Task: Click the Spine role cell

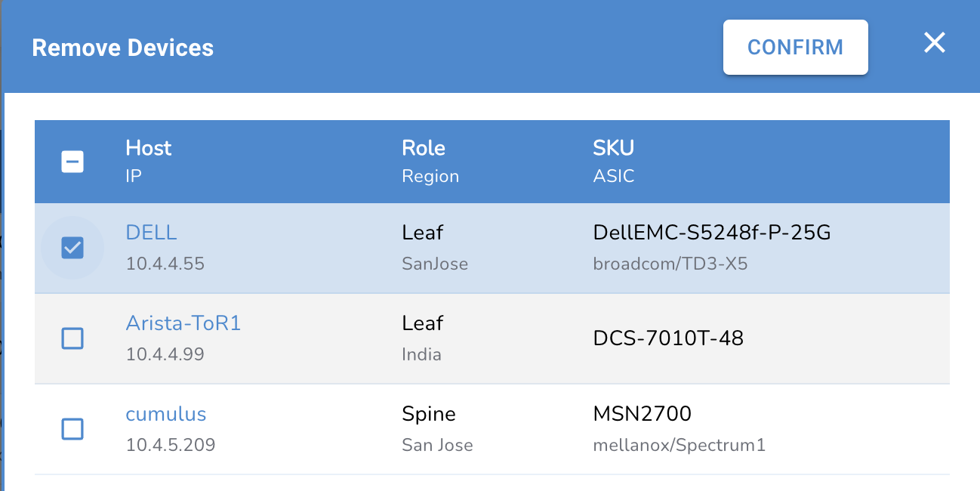Action: click(428, 414)
